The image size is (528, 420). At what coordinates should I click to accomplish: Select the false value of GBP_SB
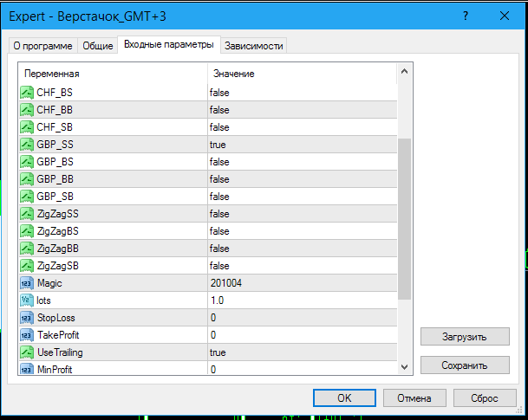(x=219, y=197)
